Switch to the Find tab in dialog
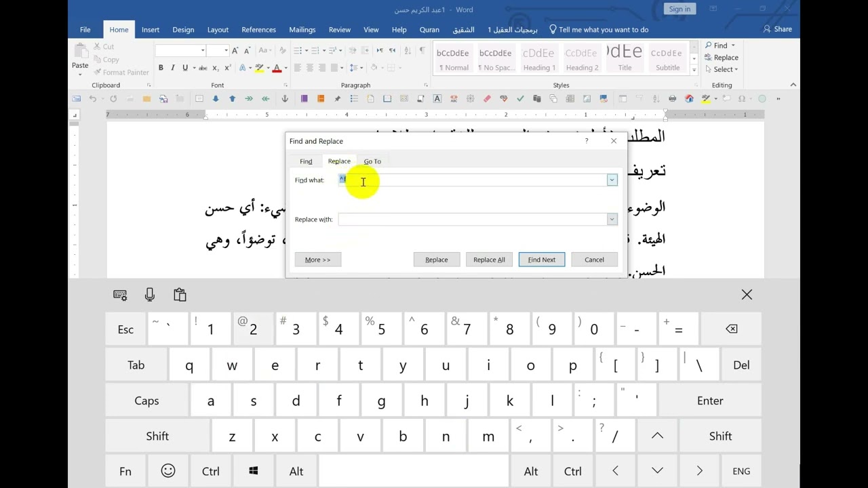 click(x=306, y=161)
